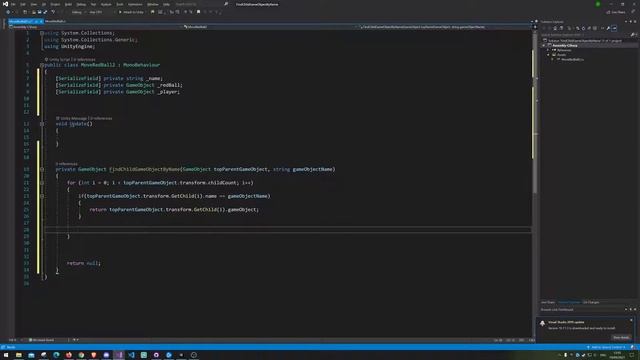Expand the MoveRedBall2.cs tree node
The width and height of the screenshot is (640, 360).
[553, 59]
